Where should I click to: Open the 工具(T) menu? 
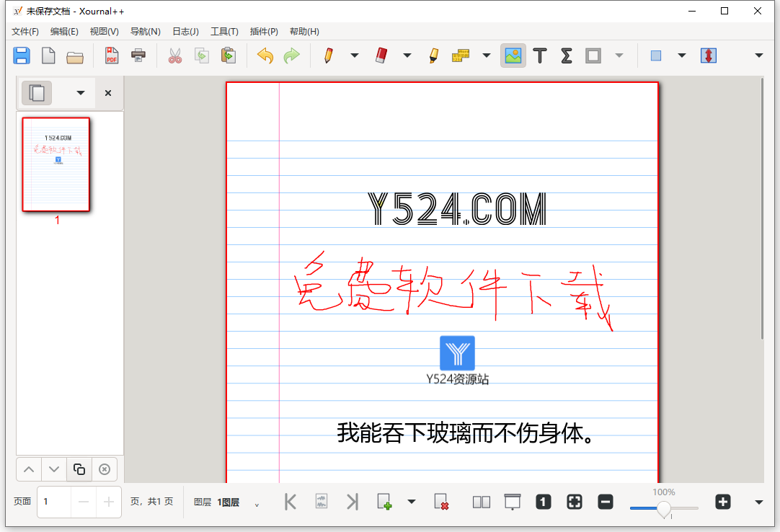click(x=224, y=31)
